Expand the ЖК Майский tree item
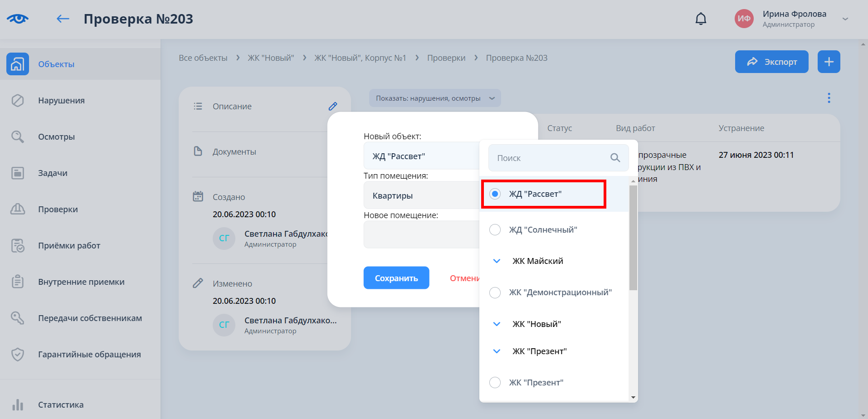Viewport: 868px width, 419px height. point(497,261)
